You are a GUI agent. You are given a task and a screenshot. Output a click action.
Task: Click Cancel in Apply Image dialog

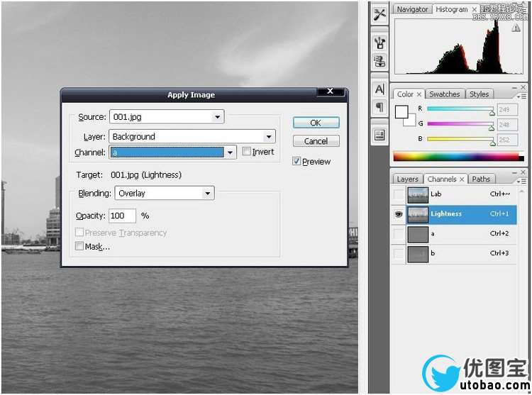316,140
